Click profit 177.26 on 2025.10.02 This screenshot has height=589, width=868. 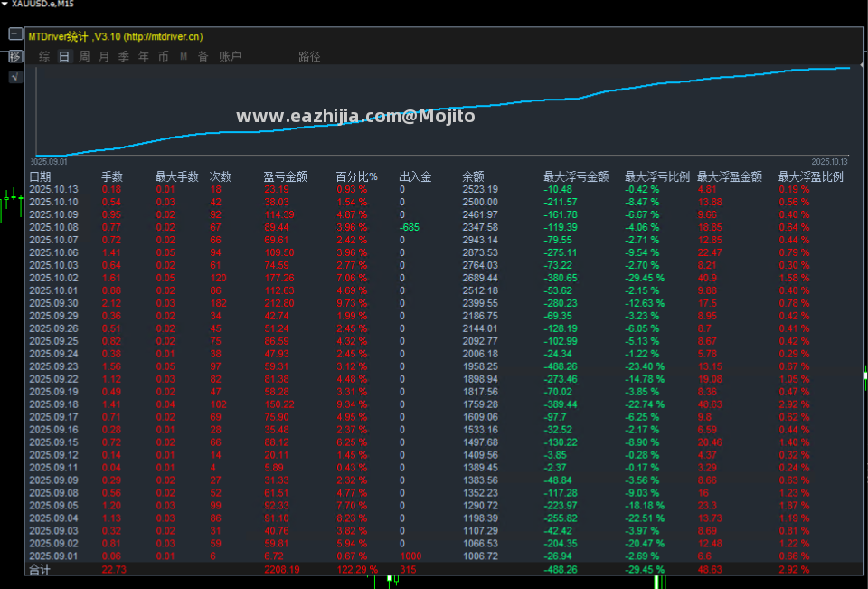coord(279,278)
